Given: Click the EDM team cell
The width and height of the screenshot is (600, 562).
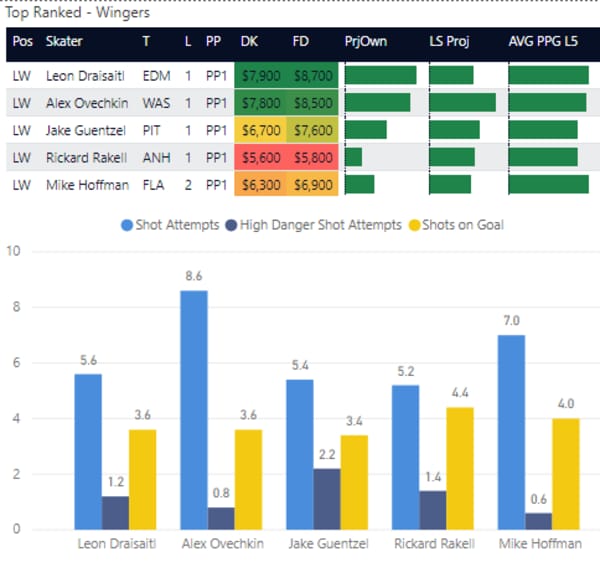Looking at the screenshot, I should pos(157,76).
